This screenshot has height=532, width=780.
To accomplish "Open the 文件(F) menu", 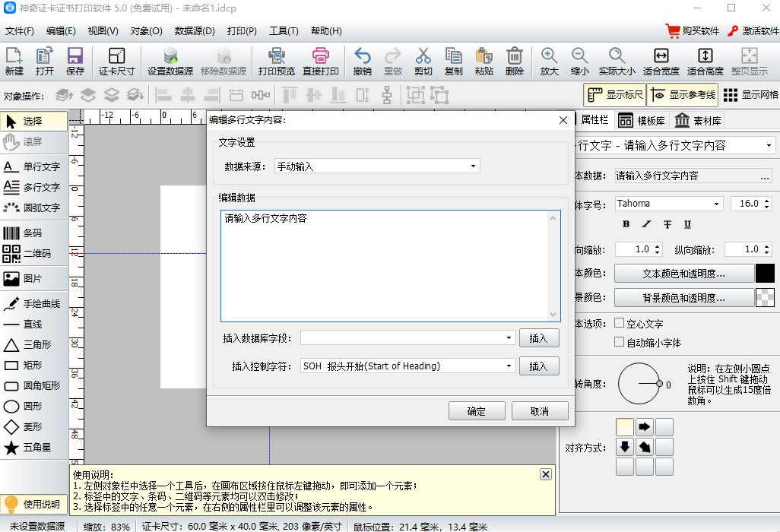I will pyautogui.click(x=20, y=31).
